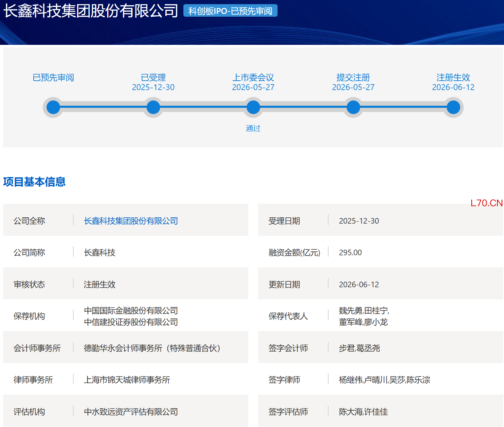Click 中信建投证券股份有限公司 sponsor name

point(131,322)
